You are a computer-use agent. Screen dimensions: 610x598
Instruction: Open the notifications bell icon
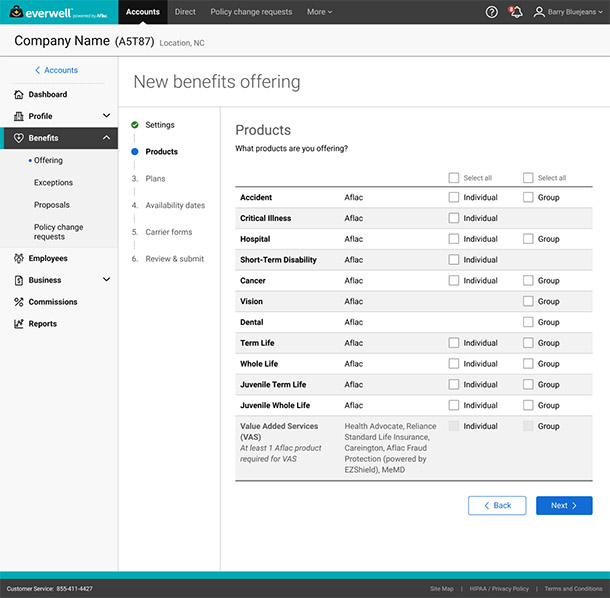click(516, 12)
